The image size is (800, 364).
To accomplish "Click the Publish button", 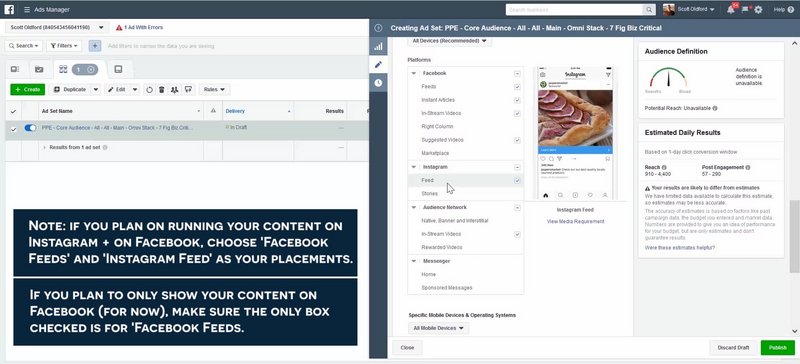I will pos(778,348).
